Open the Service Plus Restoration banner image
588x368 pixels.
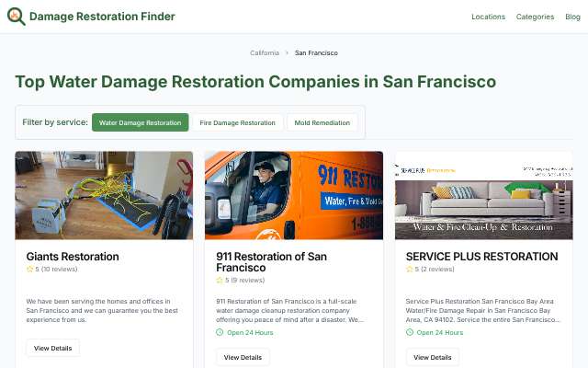click(484, 195)
